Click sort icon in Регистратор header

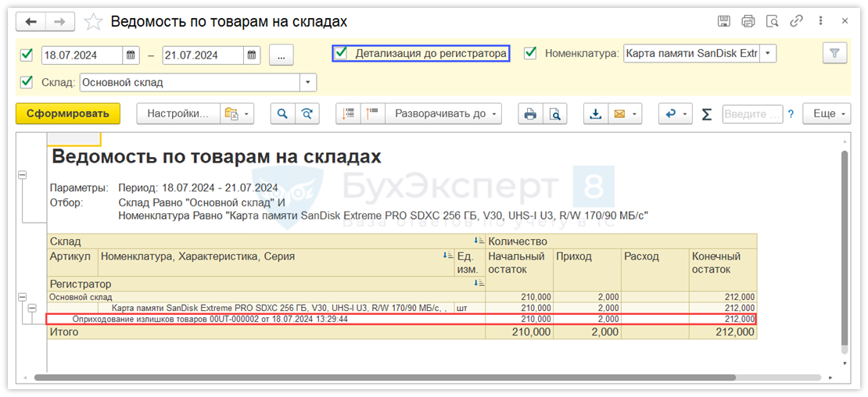click(479, 284)
